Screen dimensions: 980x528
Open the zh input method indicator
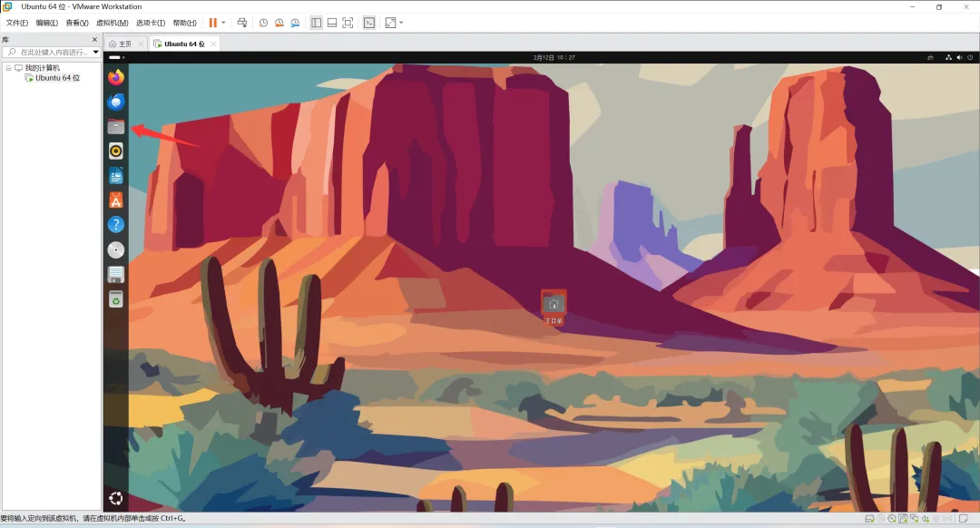pyautogui.click(x=930, y=57)
